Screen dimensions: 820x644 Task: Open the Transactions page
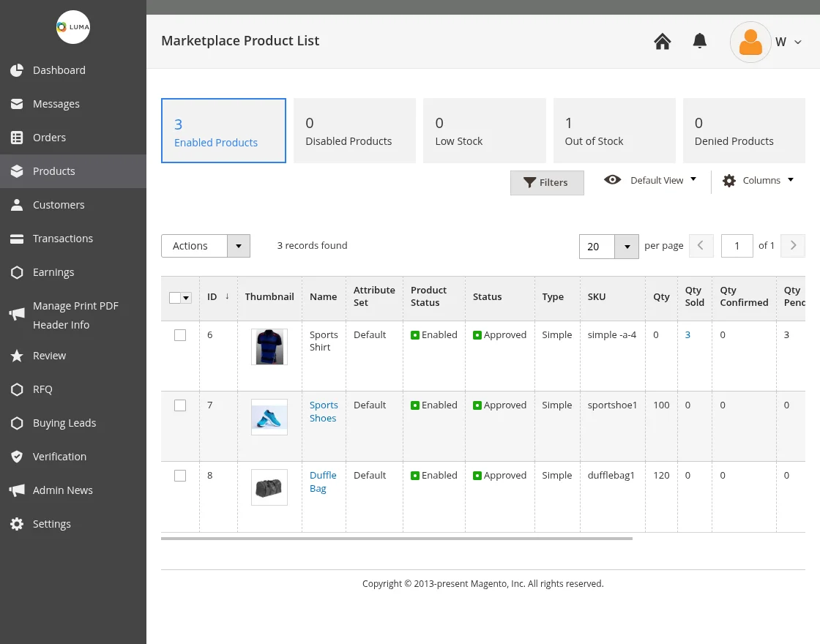coord(62,238)
